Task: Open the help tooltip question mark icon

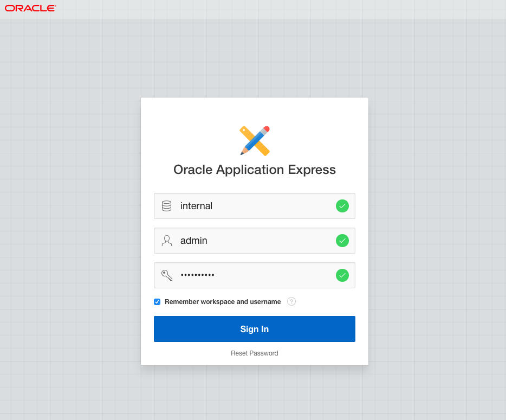Action: [x=291, y=301]
